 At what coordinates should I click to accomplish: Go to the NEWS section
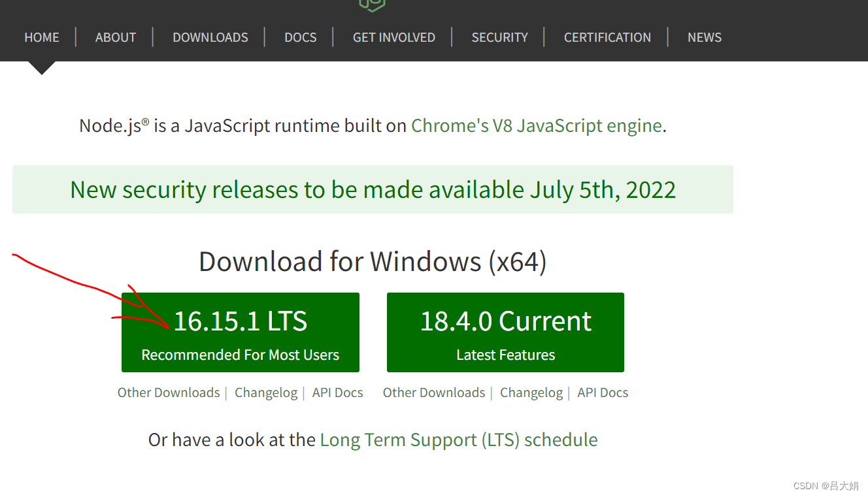[x=705, y=37]
